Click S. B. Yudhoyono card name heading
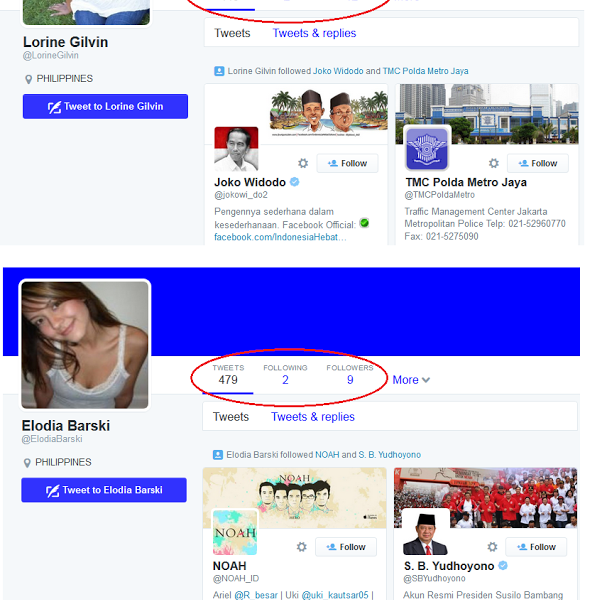The image size is (602, 600). tap(449, 566)
